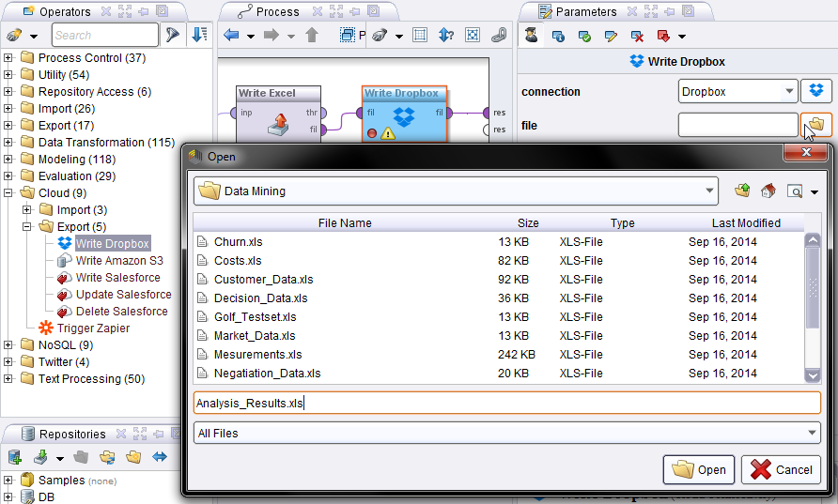This screenshot has height=504, width=838.
Task: Click the Cancel button in the dialog
Action: (x=782, y=469)
